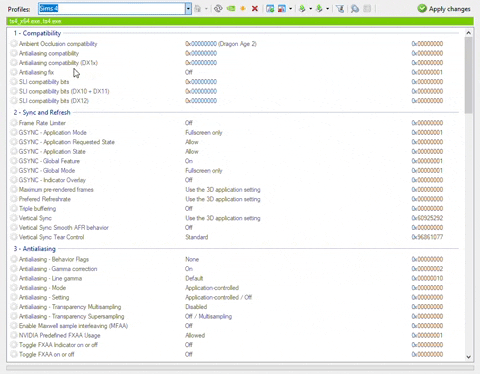Select Prefered Refreshrate row label
This screenshot has width=480, height=374.
pyautogui.click(x=45, y=199)
